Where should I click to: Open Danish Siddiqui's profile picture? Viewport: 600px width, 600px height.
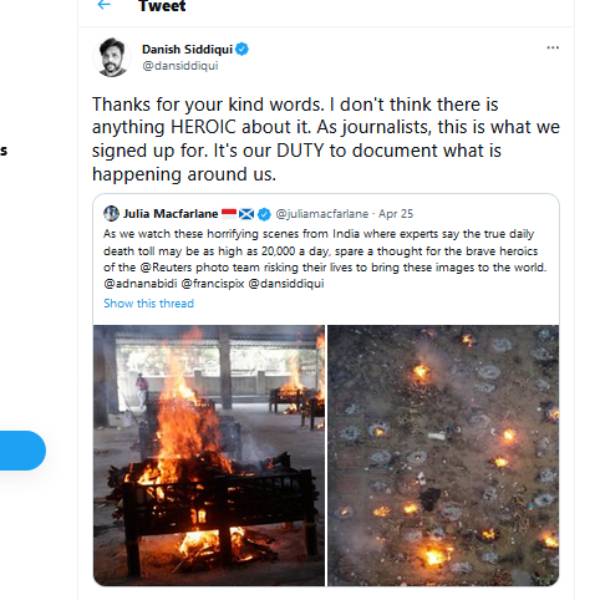pyautogui.click(x=112, y=57)
